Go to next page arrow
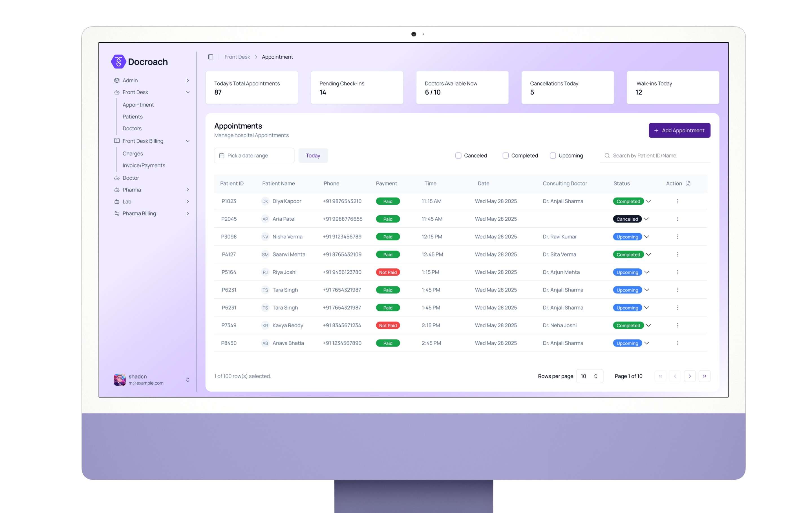 pyautogui.click(x=690, y=376)
